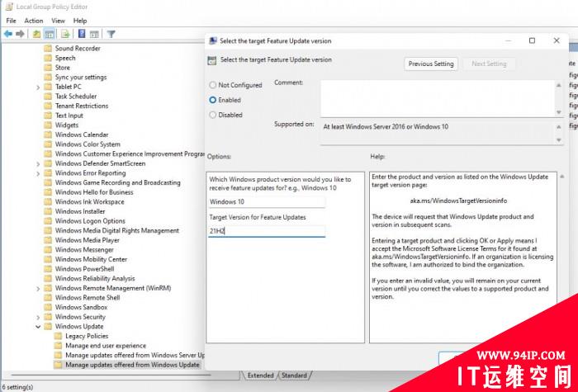Screen dimensions: 578x392
Task: Select Windows Logon Options in the tree
Action: tap(90, 220)
